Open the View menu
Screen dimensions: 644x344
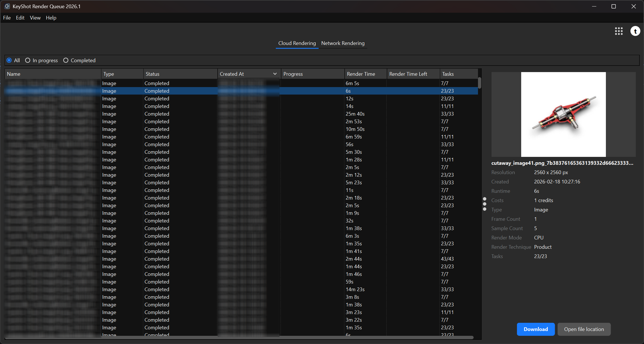pyautogui.click(x=35, y=18)
